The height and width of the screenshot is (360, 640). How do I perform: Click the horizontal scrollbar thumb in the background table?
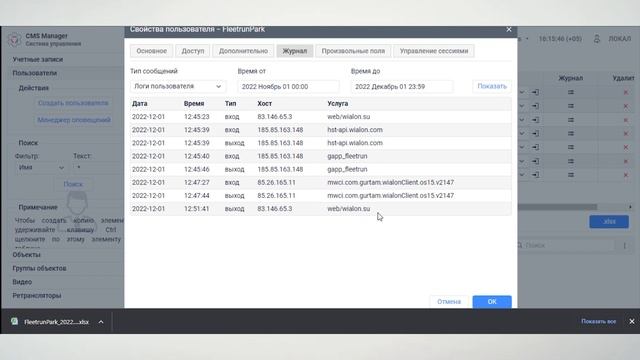(x=557, y=207)
